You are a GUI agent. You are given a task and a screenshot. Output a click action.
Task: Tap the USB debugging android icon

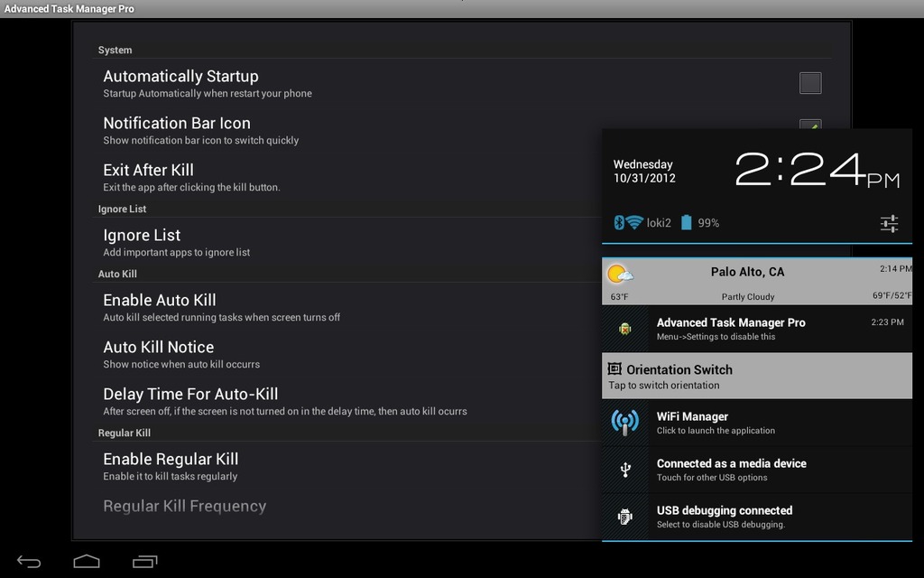(x=625, y=517)
